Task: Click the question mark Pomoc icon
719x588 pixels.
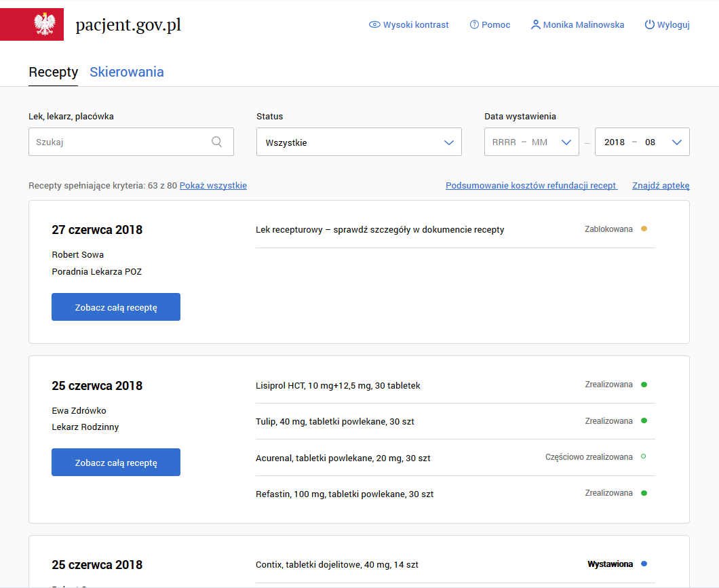Action: pyautogui.click(x=474, y=24)
